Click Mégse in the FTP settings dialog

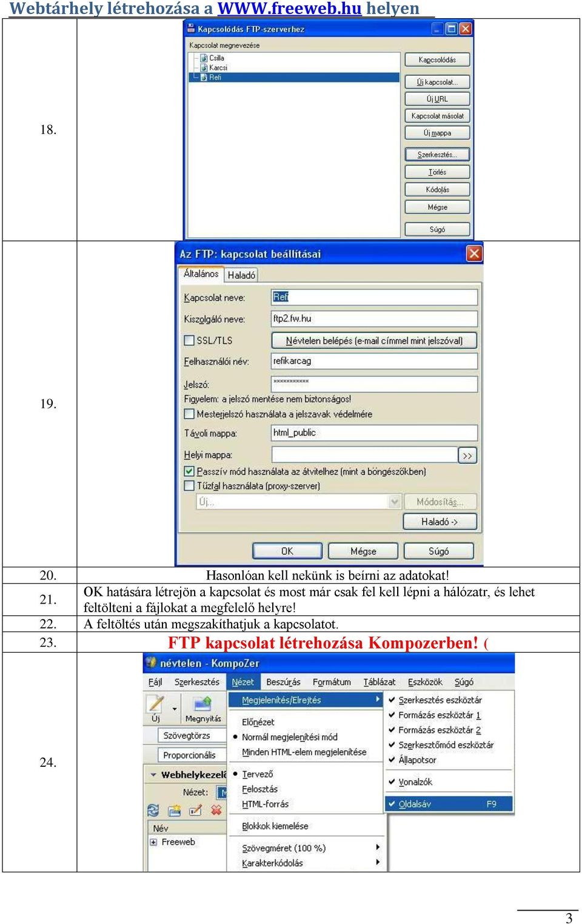363,551
